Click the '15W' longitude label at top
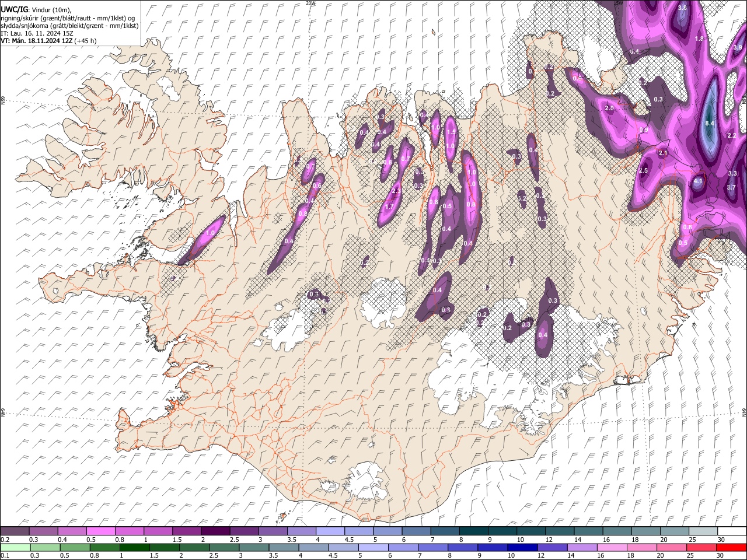Image resolution: width=747 pixels, height=560 pixels. tap(619, 3)
